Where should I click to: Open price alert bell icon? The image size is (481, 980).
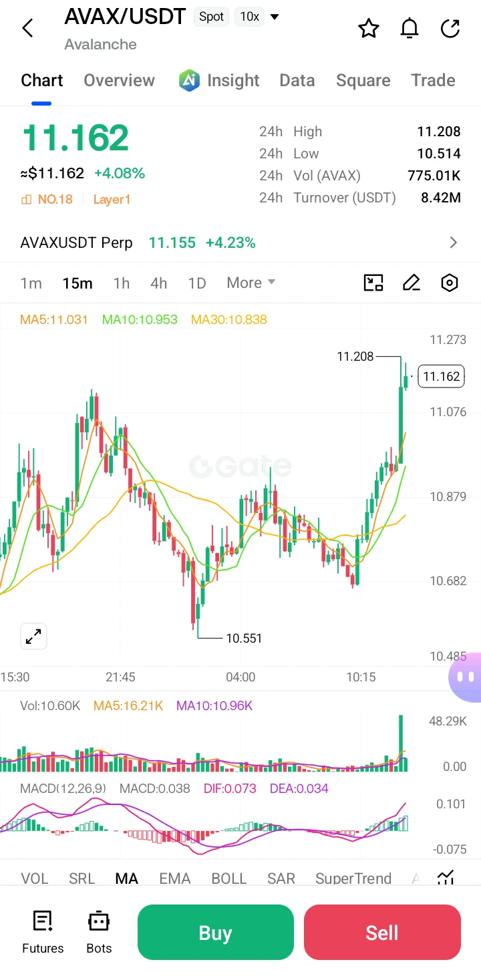410,28
